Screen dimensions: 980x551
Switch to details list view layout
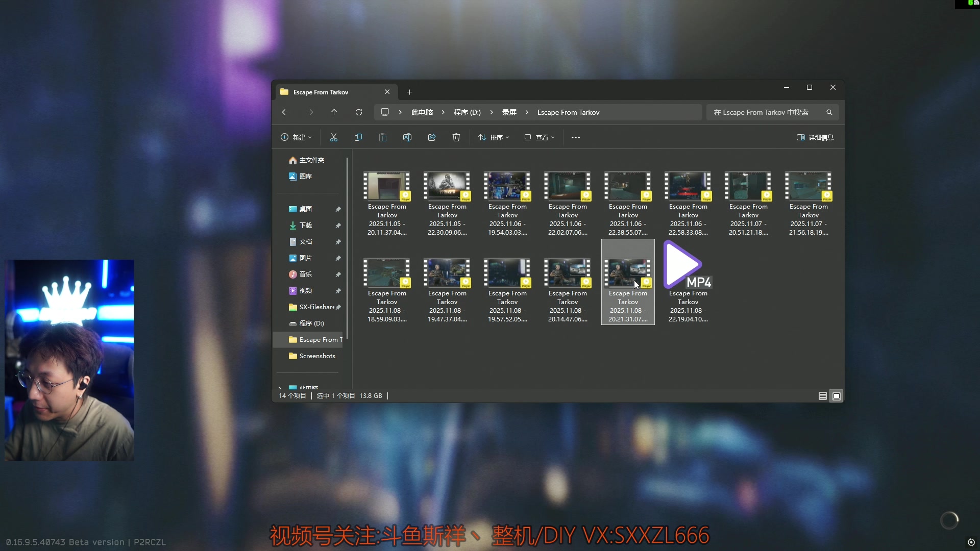tap(823, 396)
